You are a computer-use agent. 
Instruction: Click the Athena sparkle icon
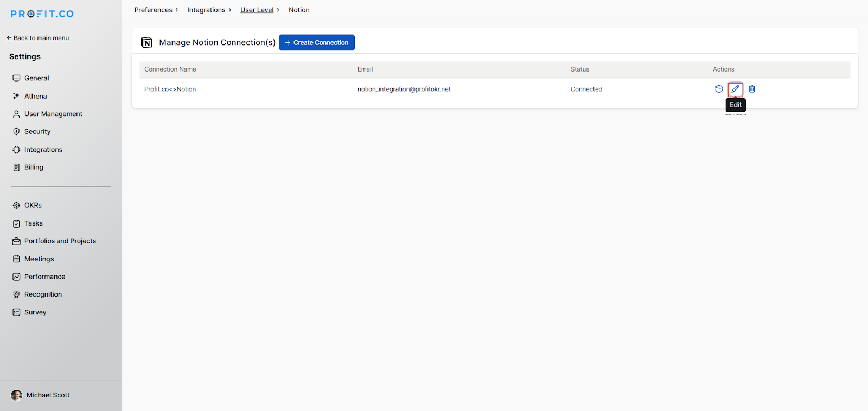[16, 96]
